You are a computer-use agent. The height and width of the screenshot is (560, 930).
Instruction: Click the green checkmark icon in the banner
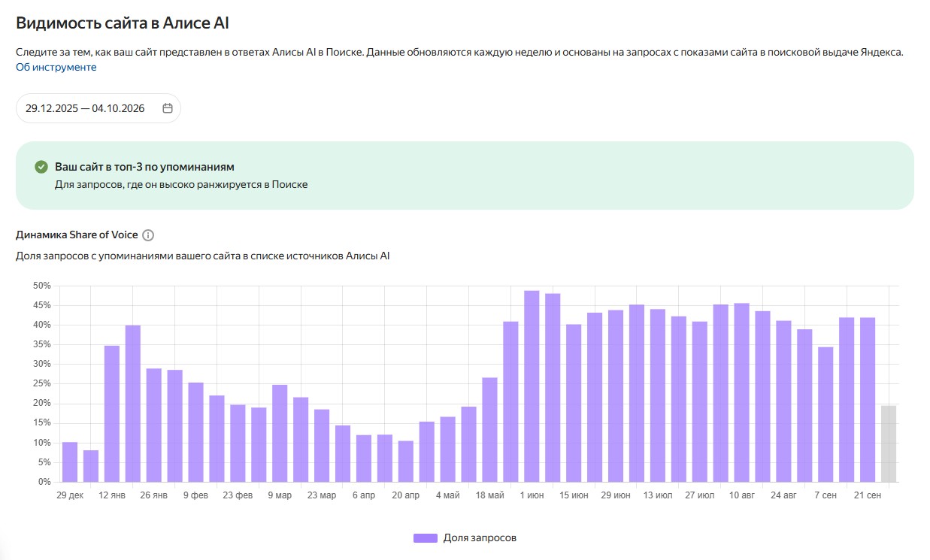(41, 167)
